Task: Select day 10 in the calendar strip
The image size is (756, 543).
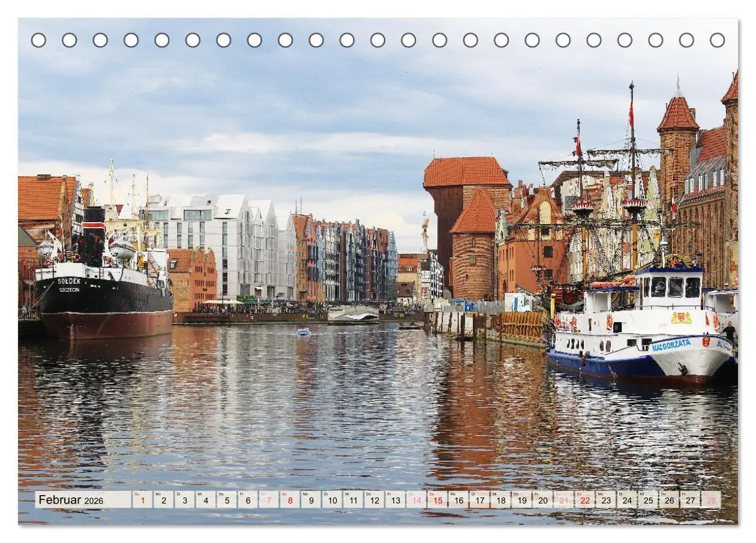Action: click(x=332, y=500)
